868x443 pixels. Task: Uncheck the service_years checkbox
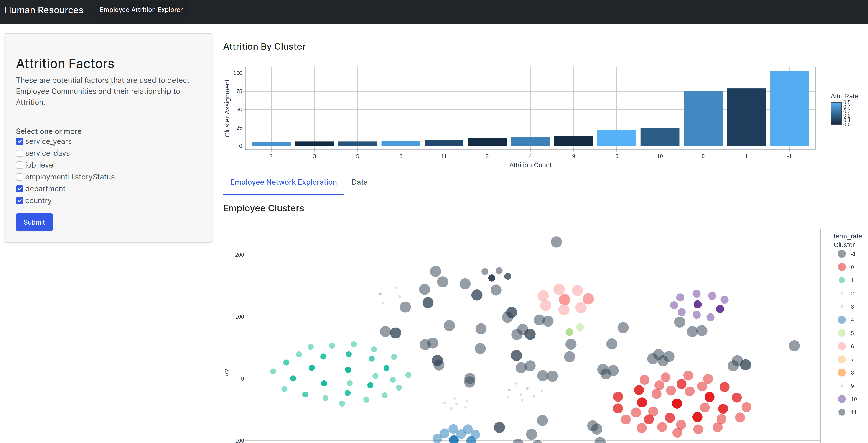tap(20, 142)
